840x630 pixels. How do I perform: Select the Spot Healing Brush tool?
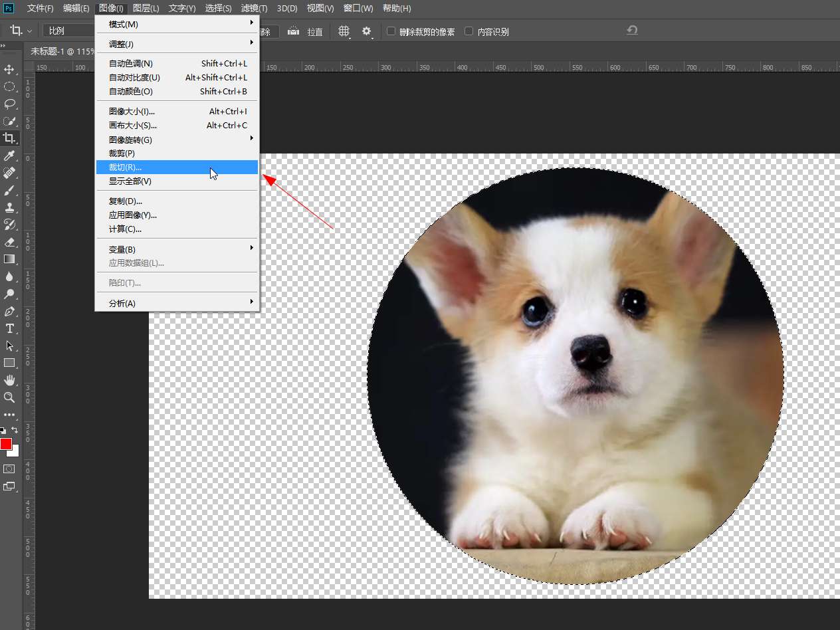click(9, 173)
